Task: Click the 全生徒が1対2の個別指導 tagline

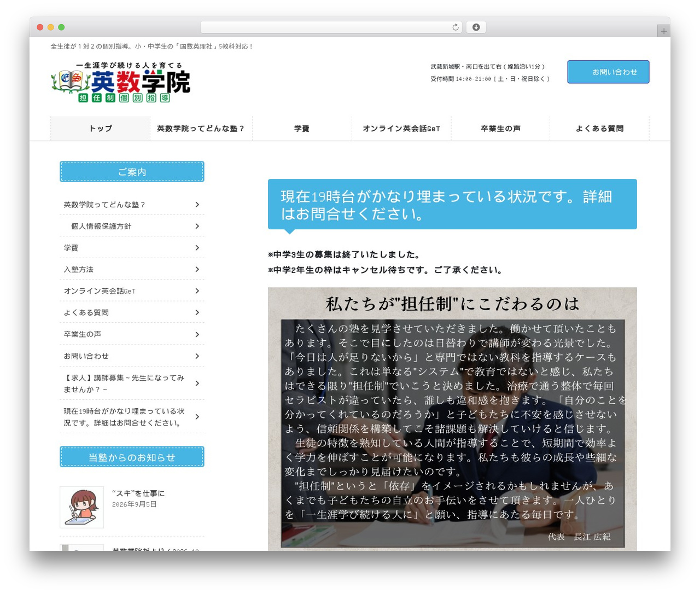Action: tap(152, 46)
